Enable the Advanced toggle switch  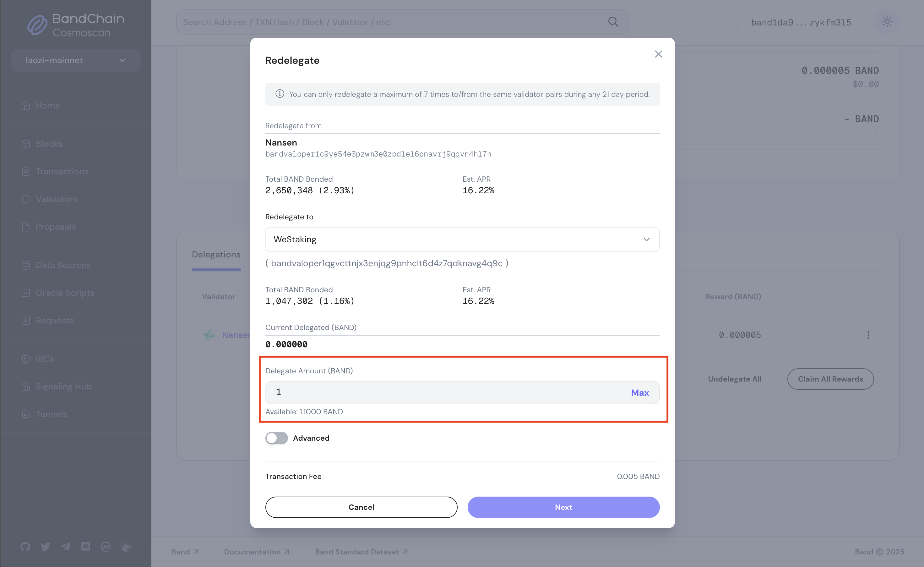tap(276, 438)
